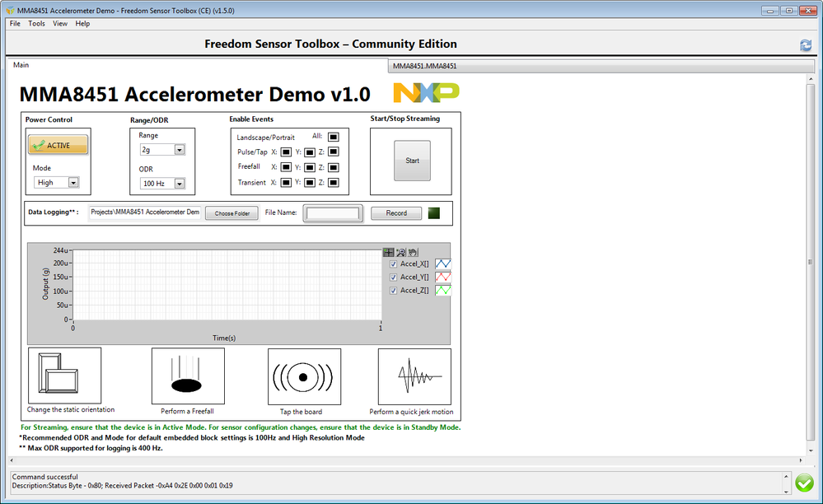Click the freefall illustration icon

(188, 376)
